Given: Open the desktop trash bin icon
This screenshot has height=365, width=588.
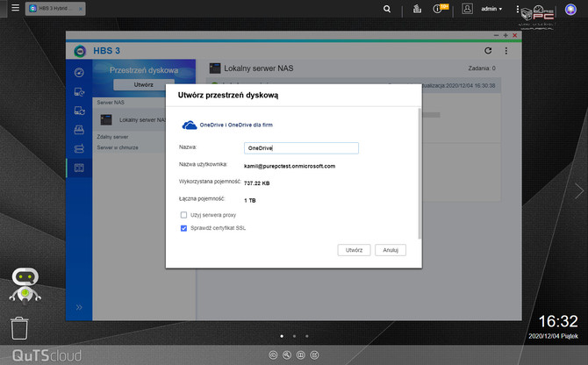Looking at the screenshot, I should [19, 328].
